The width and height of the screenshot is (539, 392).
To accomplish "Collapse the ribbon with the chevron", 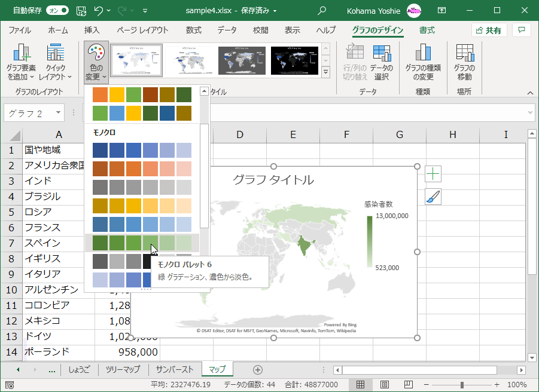I will pyautogui.click(x=529, y=93).
